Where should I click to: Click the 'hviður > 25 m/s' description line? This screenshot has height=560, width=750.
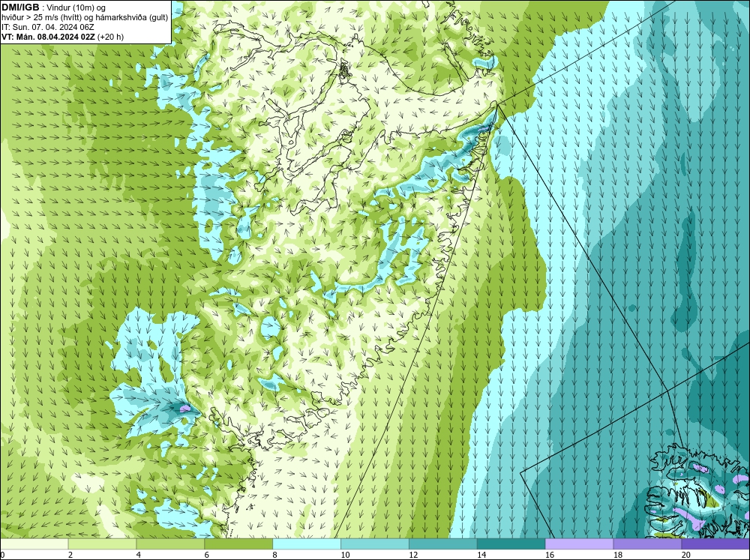pyautogui.click(x=85, y=18)
